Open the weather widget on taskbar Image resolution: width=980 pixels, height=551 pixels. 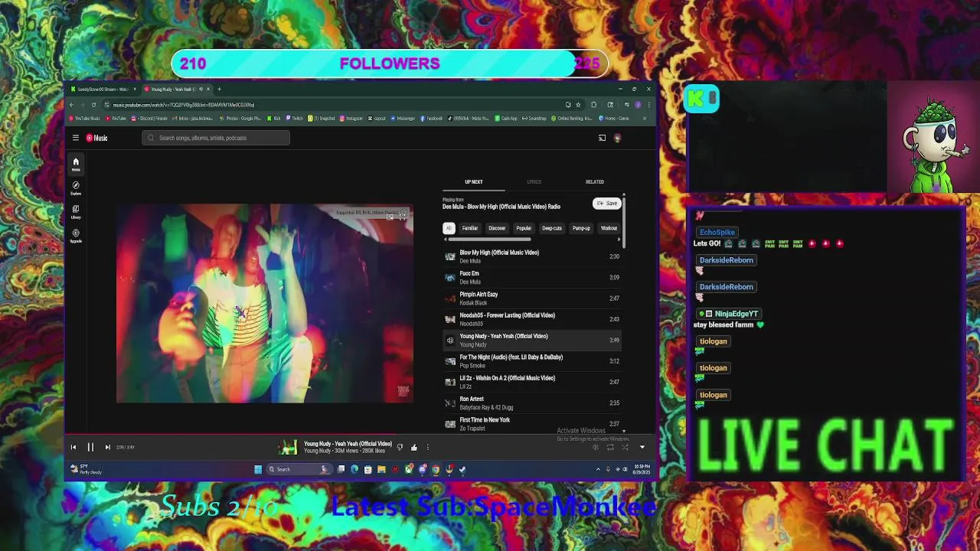click(x=87, y=469)
